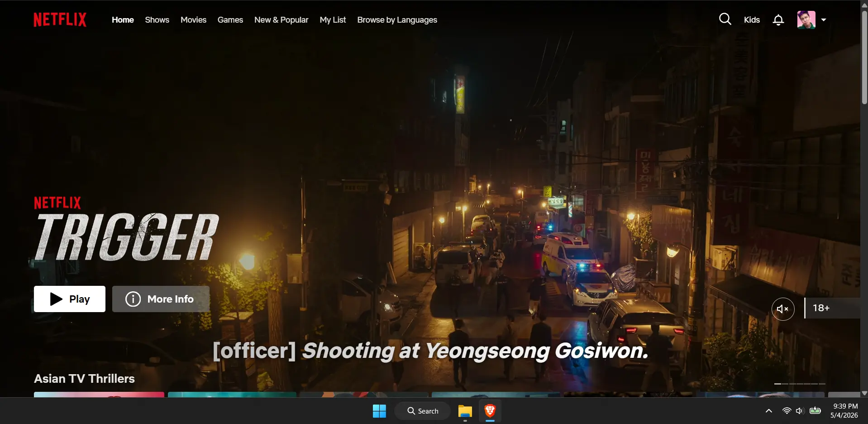Click the 18+ maturity rating badge

(832, 308)
